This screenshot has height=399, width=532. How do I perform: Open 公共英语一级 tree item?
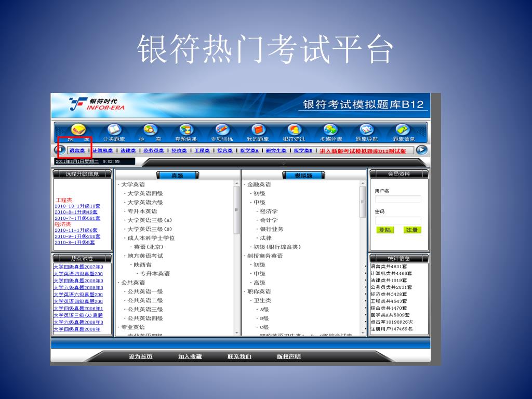click(x=145, y=291)
